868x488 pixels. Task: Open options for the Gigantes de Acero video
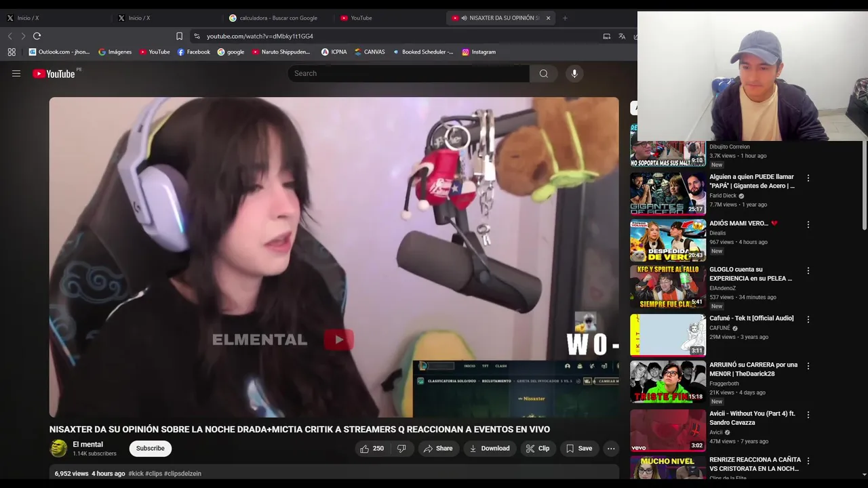click(x=808, y=178)
